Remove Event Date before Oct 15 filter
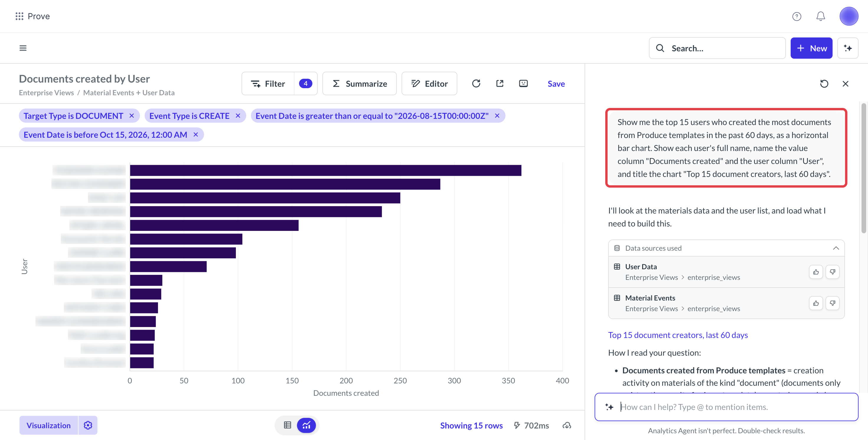 pos(195,135)
